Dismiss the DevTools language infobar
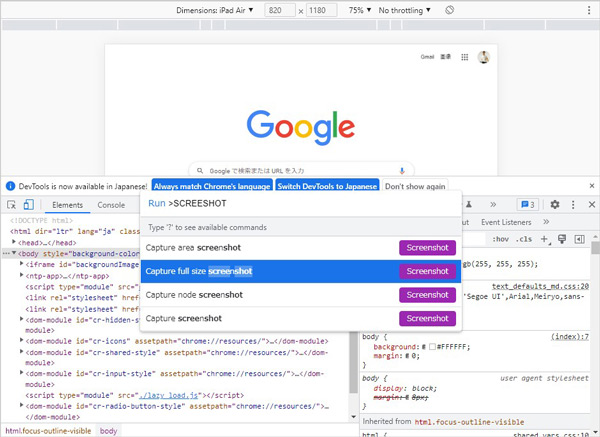 click(x=592, y=186)
